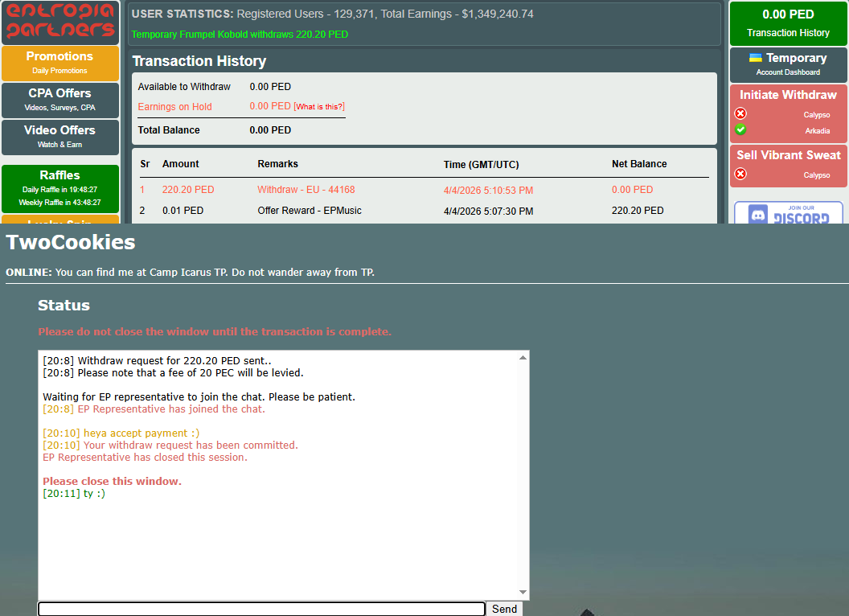Click the Net Balance column header
Viewport: 849px width, 616px height.
click(x=639, y=163)
